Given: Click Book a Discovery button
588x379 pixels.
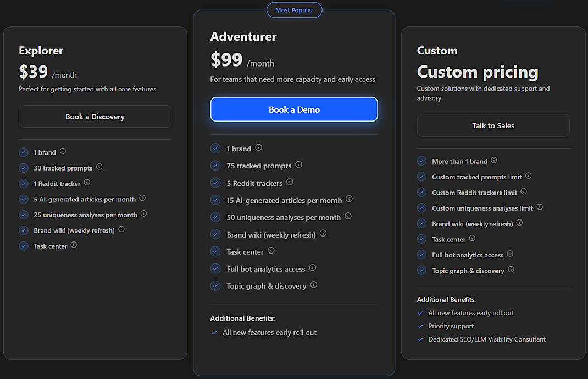Looking at the screenshot, I should pos(95,117).
